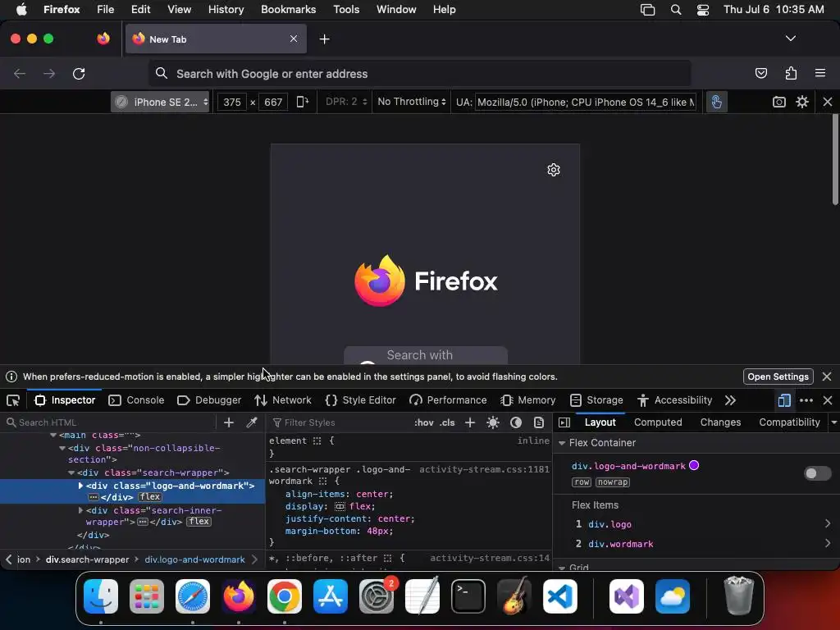Image resolution: width=840 pixels, height=630 pixels.
Task: Click flex display icon next to display property
Action: tap(340, 506)
